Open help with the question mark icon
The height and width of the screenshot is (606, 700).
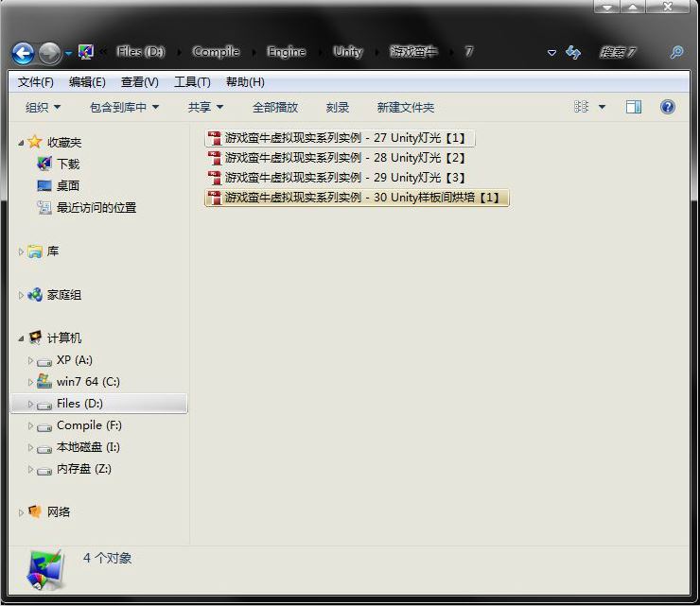(668, 107)
